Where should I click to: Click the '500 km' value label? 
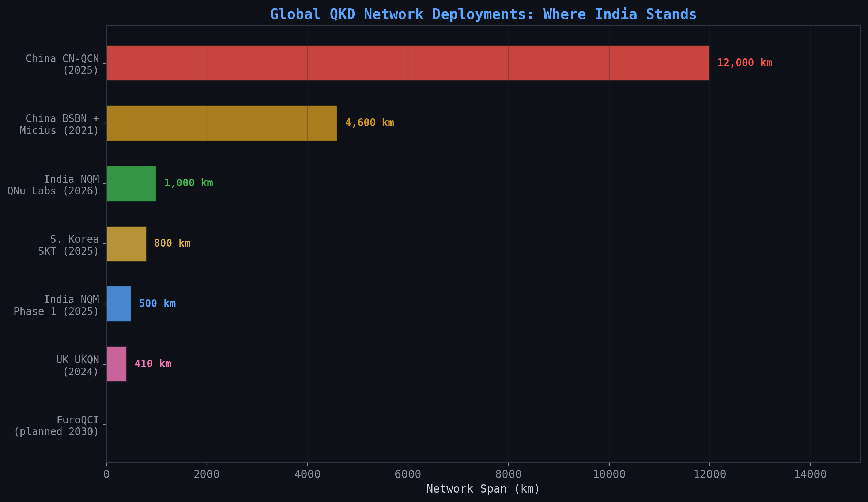157,304
